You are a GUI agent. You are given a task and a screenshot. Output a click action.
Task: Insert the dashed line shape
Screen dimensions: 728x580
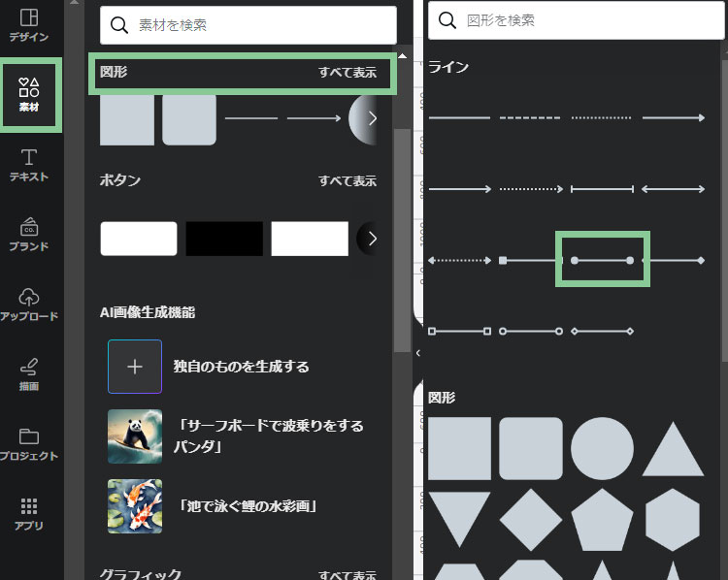[530, 117]
